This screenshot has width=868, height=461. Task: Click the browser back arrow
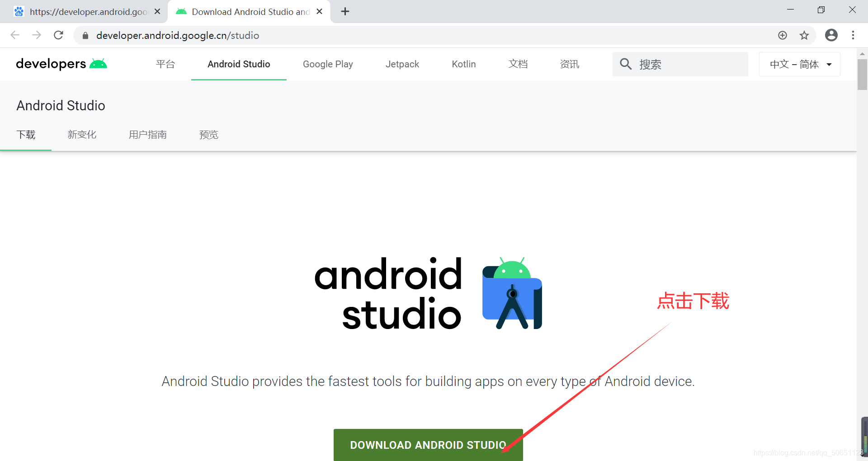[15, 35]
